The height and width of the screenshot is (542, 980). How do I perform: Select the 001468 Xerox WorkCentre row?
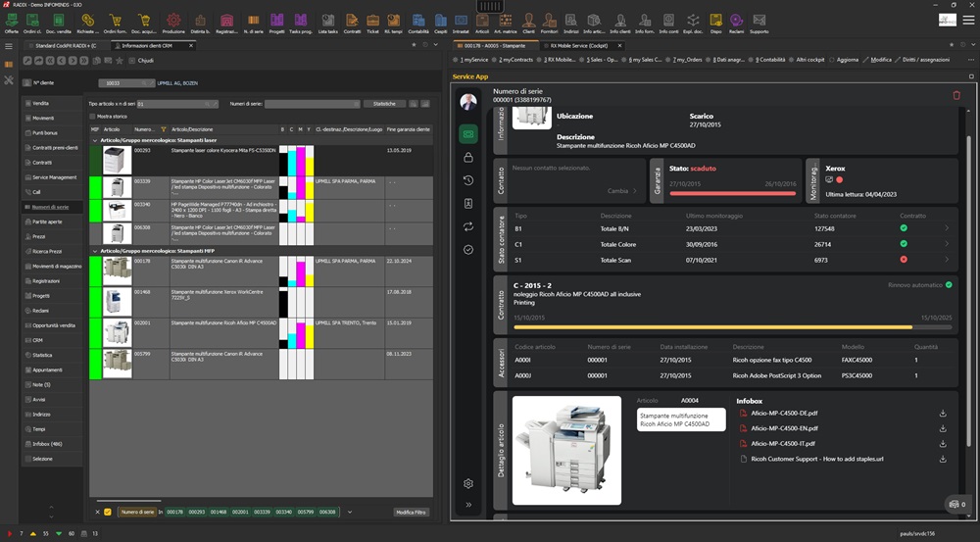click(x=261, y=303)
